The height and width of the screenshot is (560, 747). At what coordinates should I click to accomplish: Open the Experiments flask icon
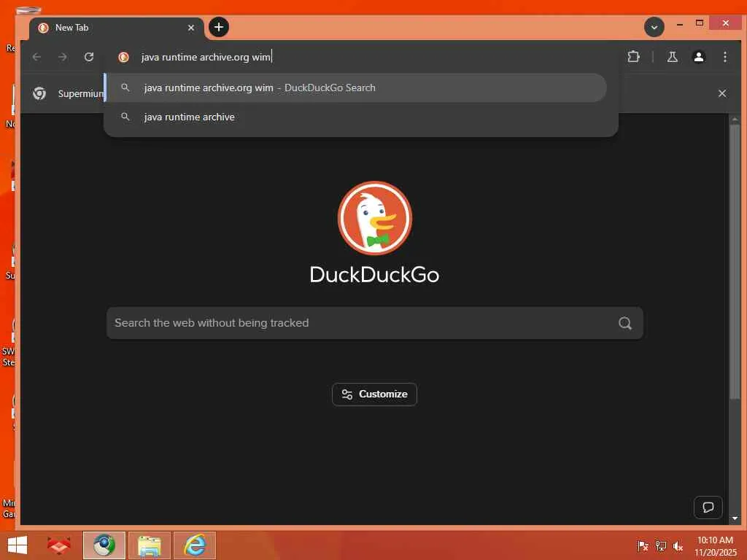coord(672,57)
